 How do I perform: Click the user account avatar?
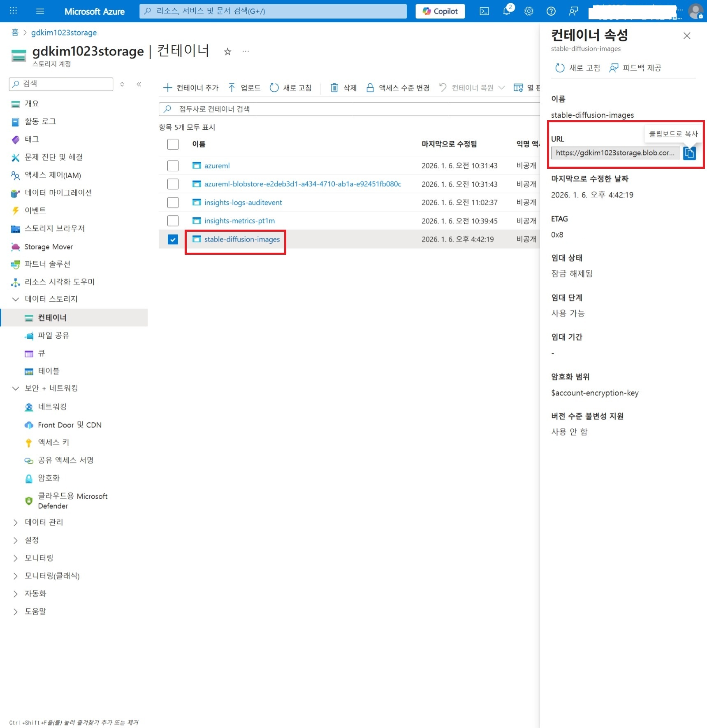(695, 11)
